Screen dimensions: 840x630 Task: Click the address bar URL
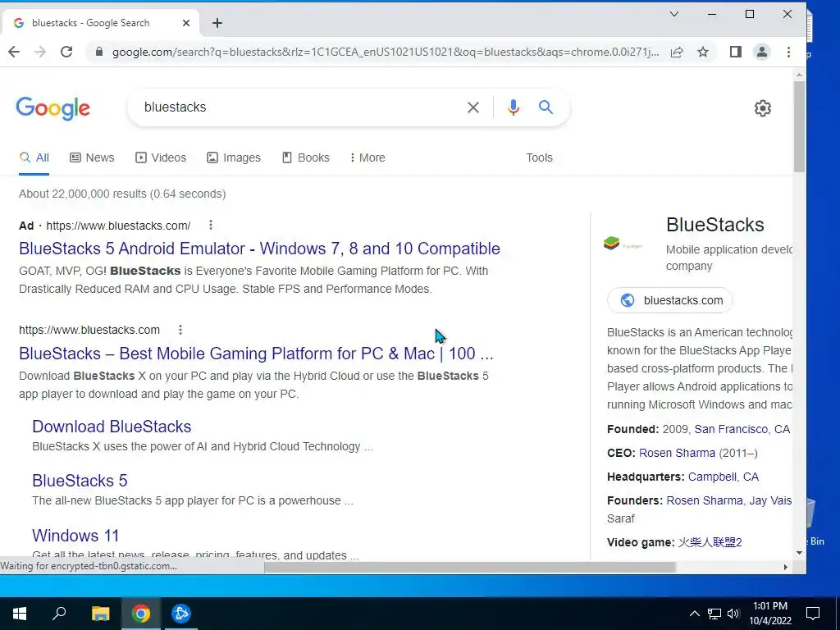(x=386, y=52)
